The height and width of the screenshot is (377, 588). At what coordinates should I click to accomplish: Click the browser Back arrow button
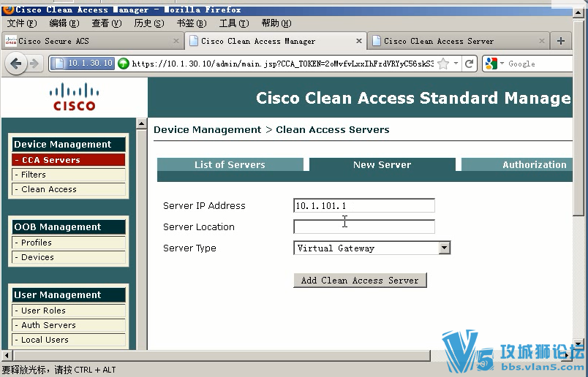click(16, 64)
